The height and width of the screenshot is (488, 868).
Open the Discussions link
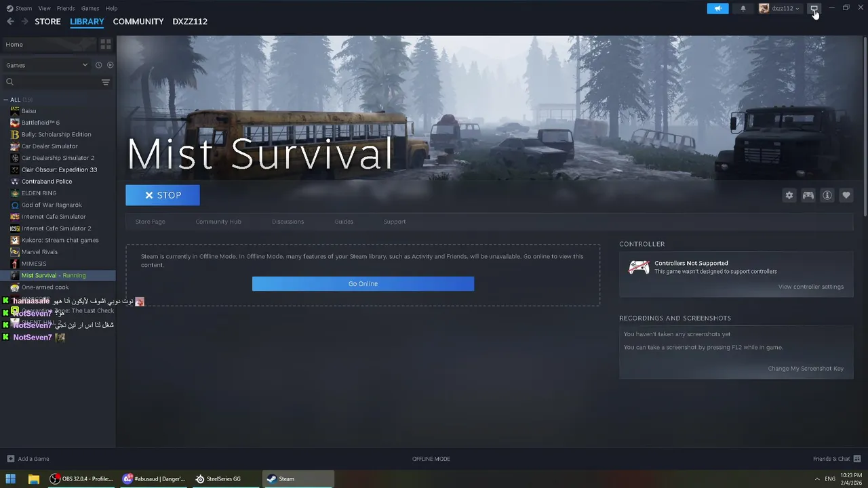288,222
